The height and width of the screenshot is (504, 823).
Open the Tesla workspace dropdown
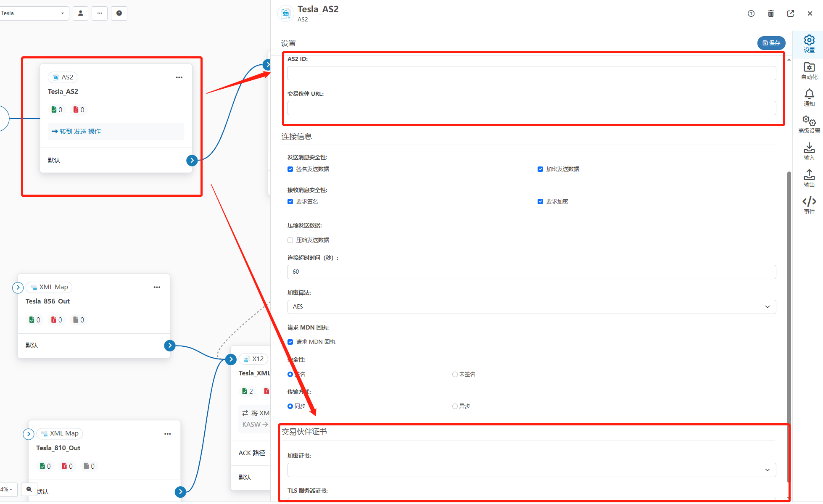pyautogui.click(x=34, y=13)
